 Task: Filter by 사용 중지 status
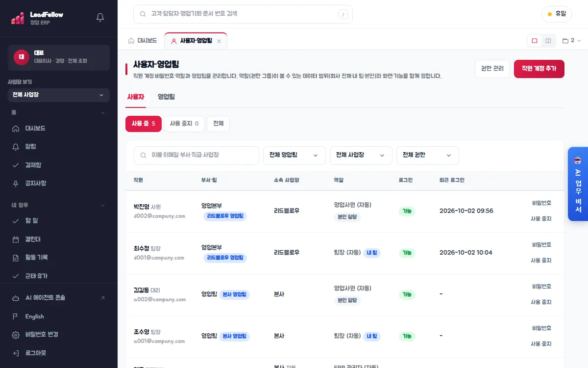[x=184, y=124]
